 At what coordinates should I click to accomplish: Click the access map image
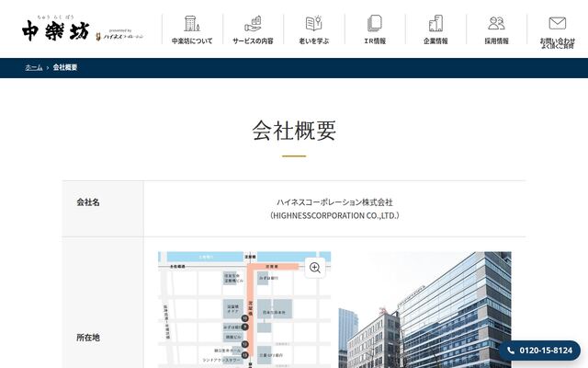pyautogui.click(x=244, y=310)
